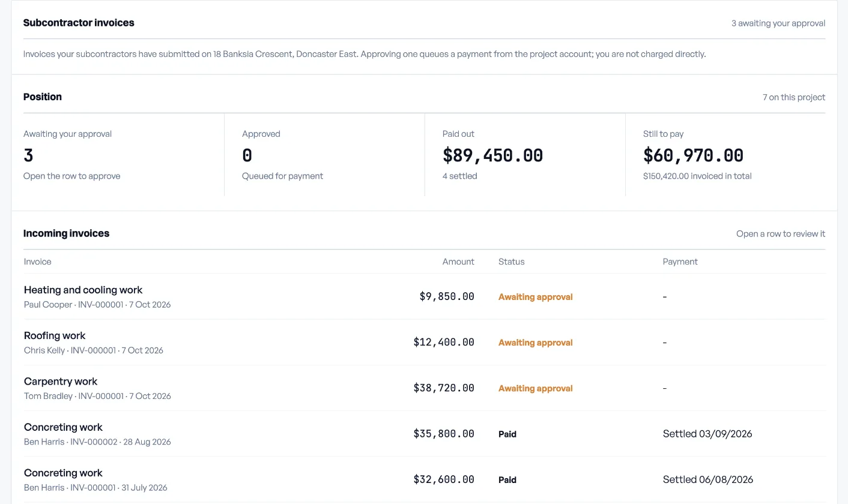Open the Carpentry work invoice row

[x=424, y=388]
